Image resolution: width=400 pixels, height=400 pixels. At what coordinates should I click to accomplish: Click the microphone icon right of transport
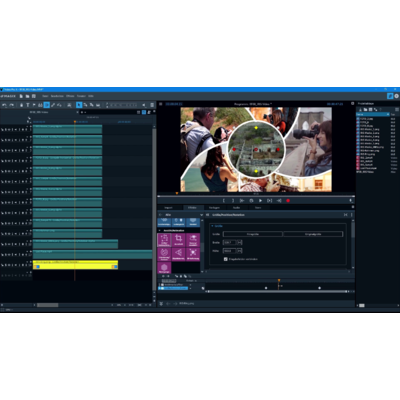[x=351, y=201]
